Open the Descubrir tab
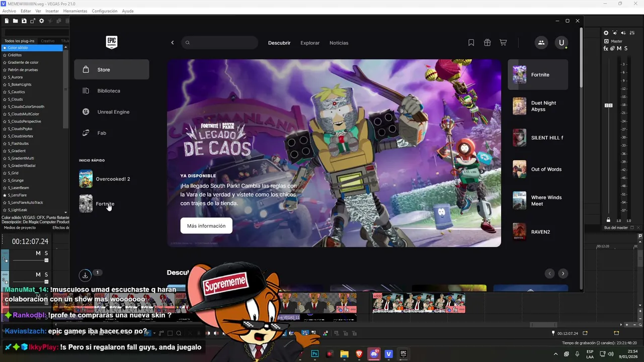The width and height of the screenshot is (644, 362). (x=279, y=43)
